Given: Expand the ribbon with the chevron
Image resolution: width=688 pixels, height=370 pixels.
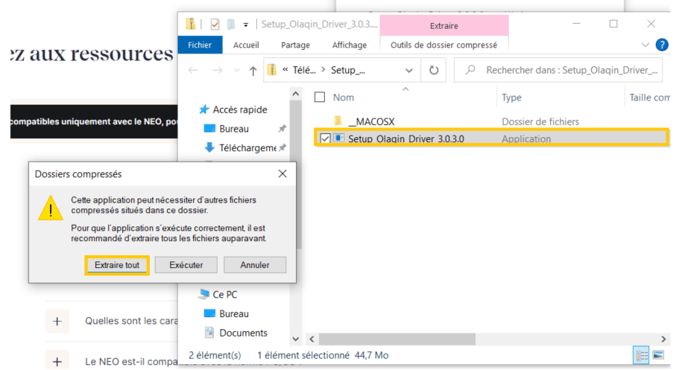Looking at the screenshot, I should click(645, 45).
